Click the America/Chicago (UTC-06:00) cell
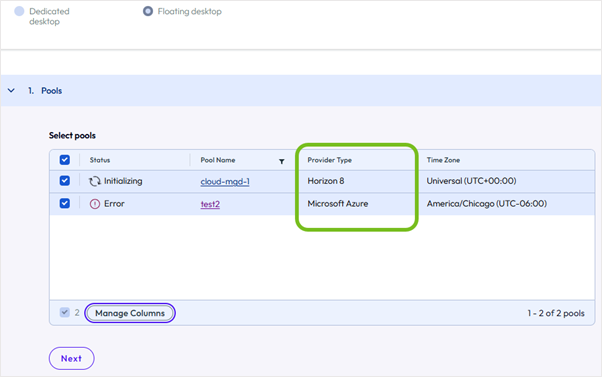 tap(486, 203)
